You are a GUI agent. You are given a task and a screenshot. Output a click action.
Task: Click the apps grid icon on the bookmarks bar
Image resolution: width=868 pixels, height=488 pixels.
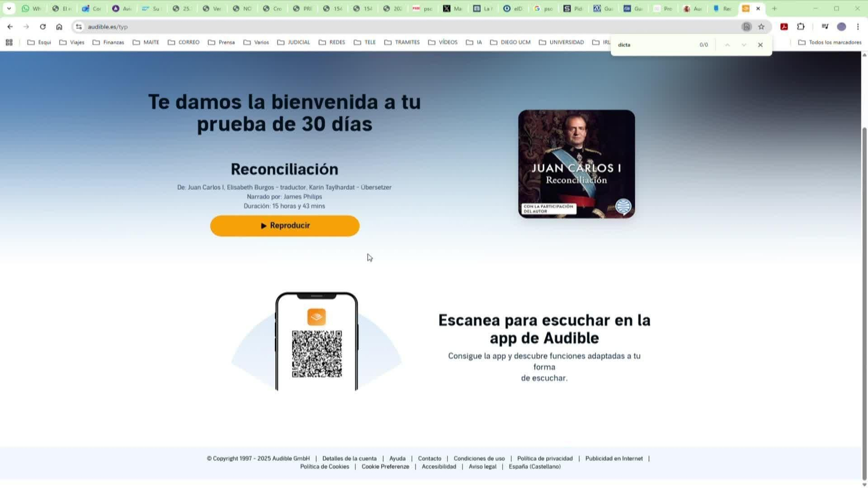tap(9, 42)
